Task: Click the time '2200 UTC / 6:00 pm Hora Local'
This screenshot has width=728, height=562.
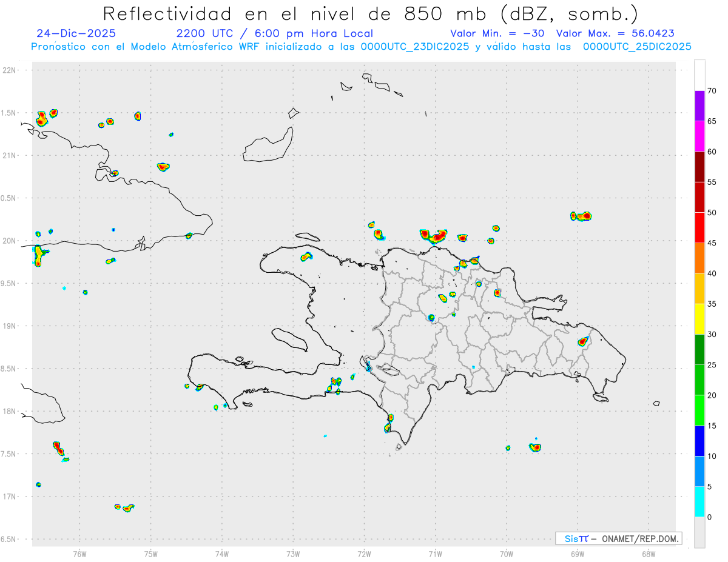Action: (275, 33)
